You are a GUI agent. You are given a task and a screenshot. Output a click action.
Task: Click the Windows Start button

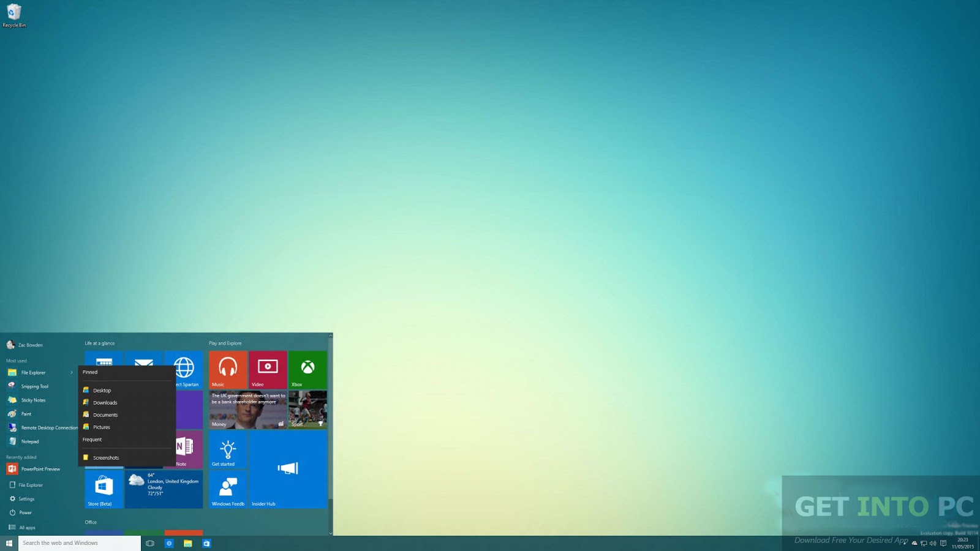(9, 543)
